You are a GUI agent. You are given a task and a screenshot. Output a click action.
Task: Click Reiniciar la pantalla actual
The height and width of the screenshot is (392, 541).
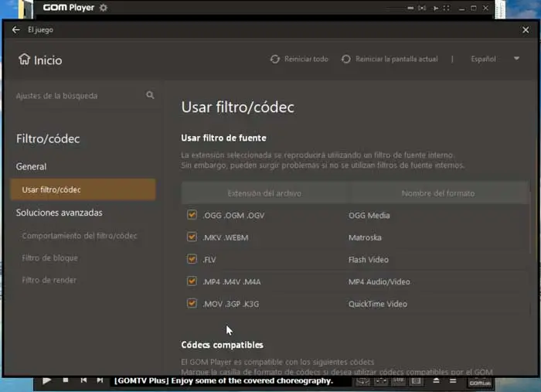pos(390,59)
